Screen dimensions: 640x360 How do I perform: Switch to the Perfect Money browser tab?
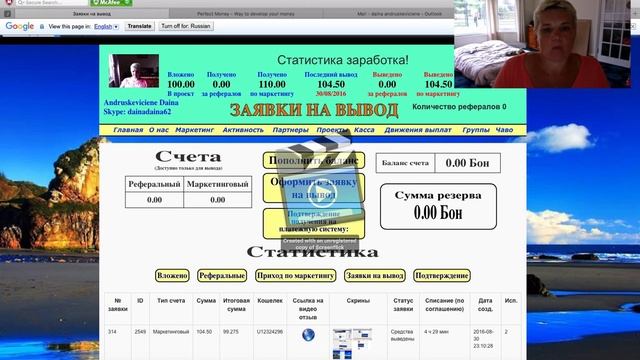coord(246,13)
